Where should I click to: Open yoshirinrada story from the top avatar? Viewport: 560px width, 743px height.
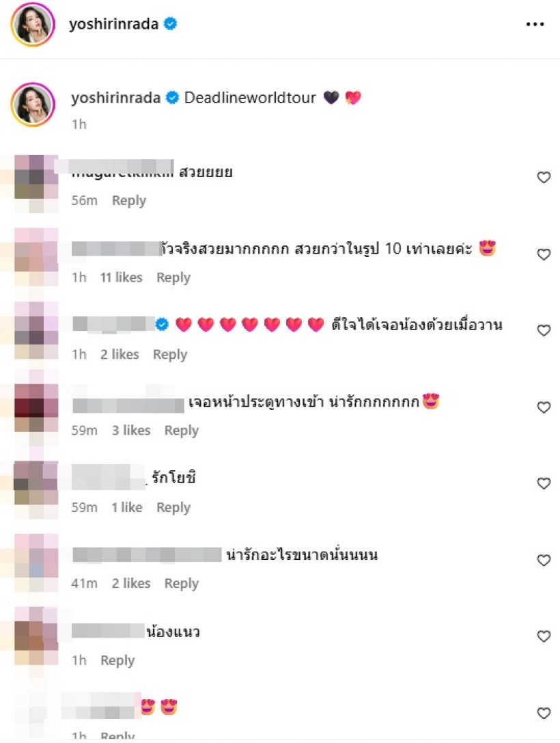tap(33, 24)
